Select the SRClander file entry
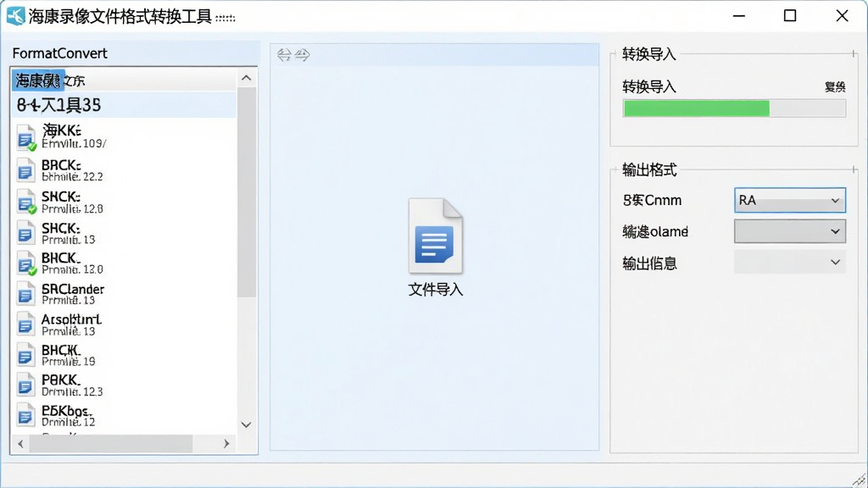This screenshot has height=488, width=868. (124, 294)
